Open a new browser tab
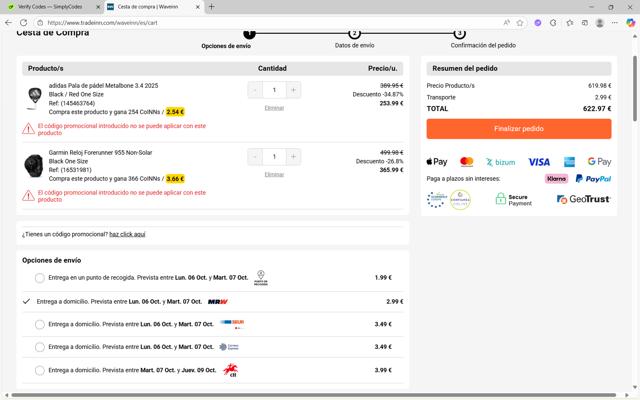Viewport: 640px width, 400px height. point(211,7)
